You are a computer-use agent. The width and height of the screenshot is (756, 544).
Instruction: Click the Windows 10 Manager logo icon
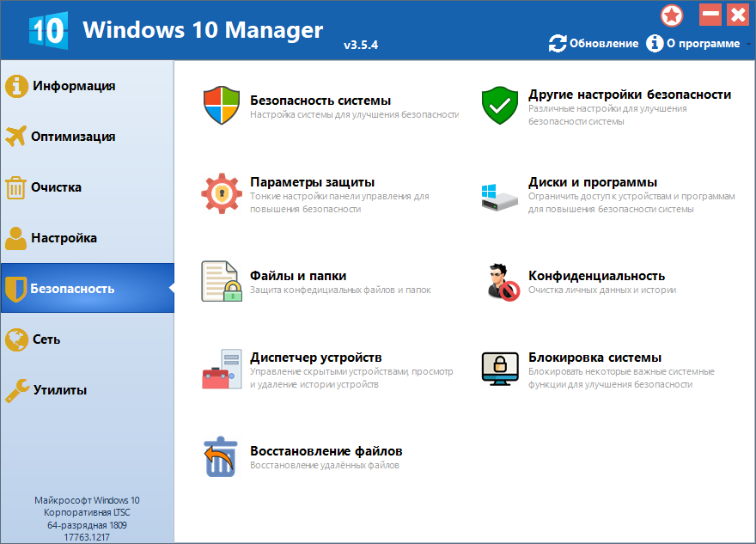point(48,30)
